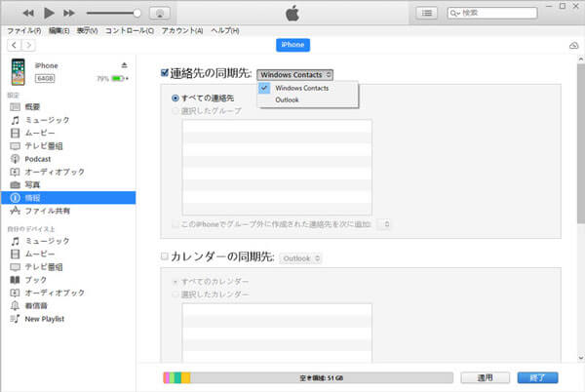The height and width of the screenshot is (392, 585).
Task: Click the 適用 apply button
Action: pyautogui.click(x=485, y=377)
